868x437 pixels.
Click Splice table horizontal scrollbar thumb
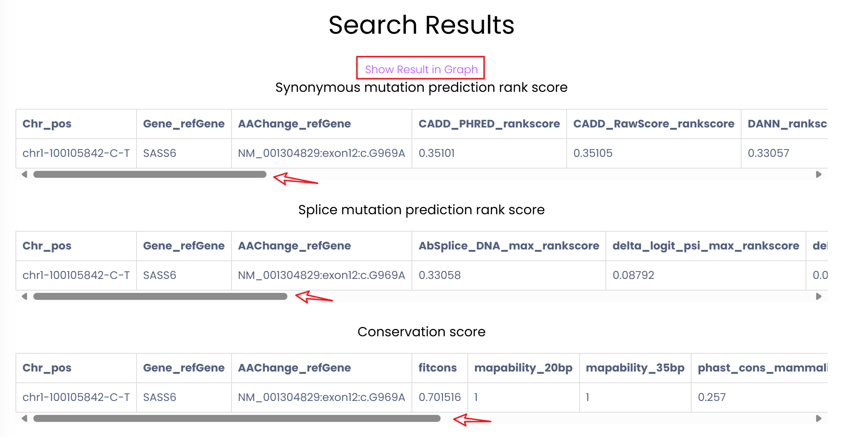point(160,296)
